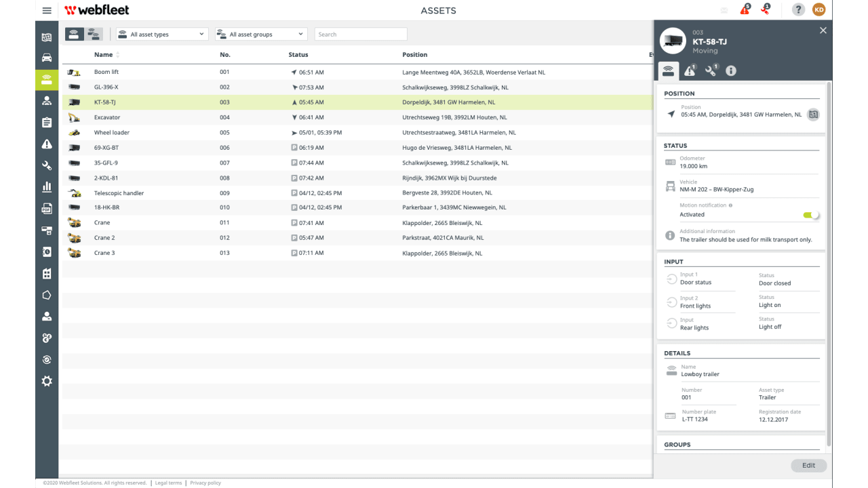Click the 19.000 km odometer value
Viewport: 868px width, 488px height.
(x=694, y=166)
